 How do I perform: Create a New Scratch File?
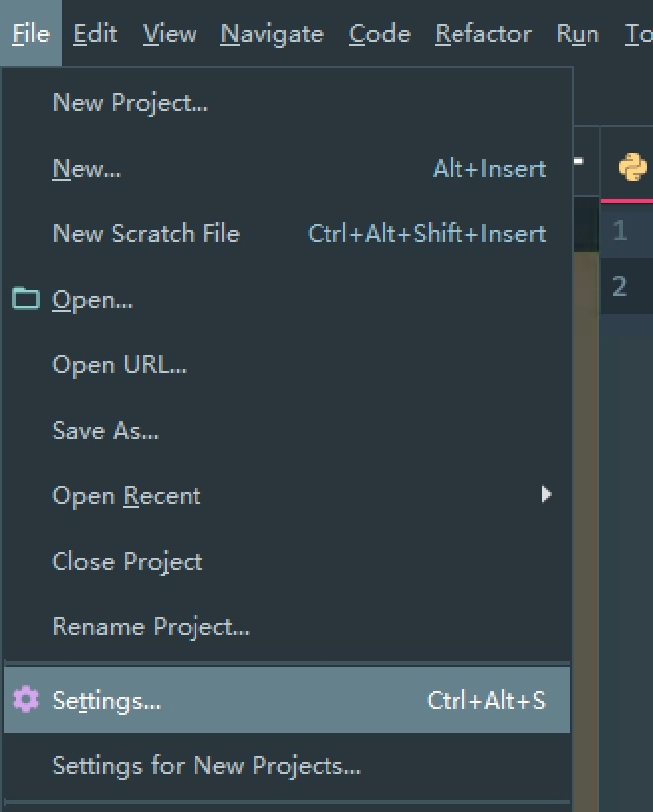[146, 234]
